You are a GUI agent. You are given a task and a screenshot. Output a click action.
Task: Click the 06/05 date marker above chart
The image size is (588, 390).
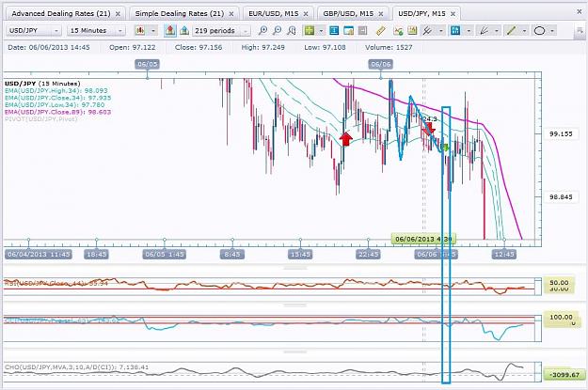147,64
